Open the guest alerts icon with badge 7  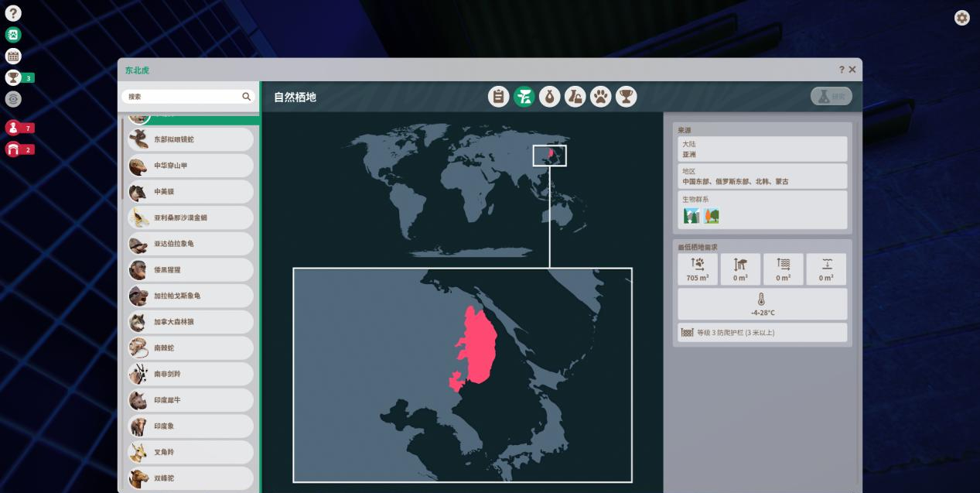(13, 128)
